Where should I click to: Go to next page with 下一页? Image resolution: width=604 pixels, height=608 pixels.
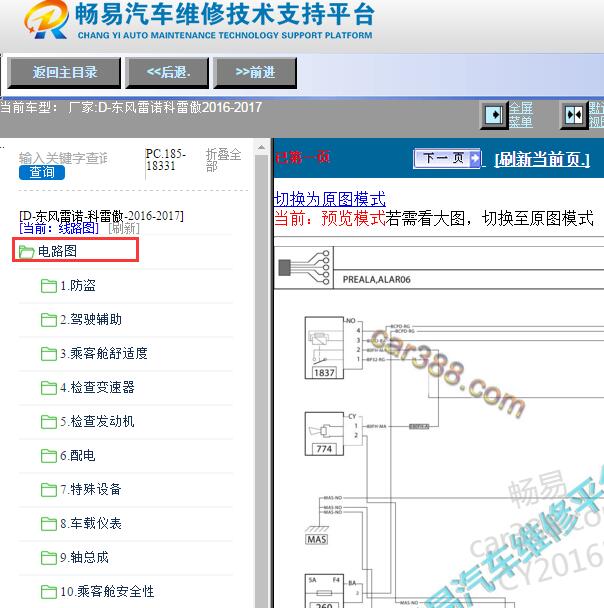447,158
